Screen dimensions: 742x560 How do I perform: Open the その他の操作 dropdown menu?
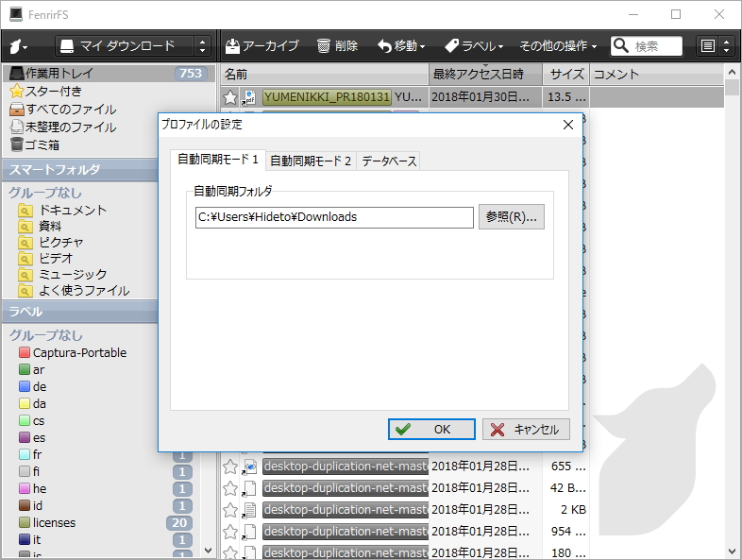pyautogui.click(x=558, y=46)
